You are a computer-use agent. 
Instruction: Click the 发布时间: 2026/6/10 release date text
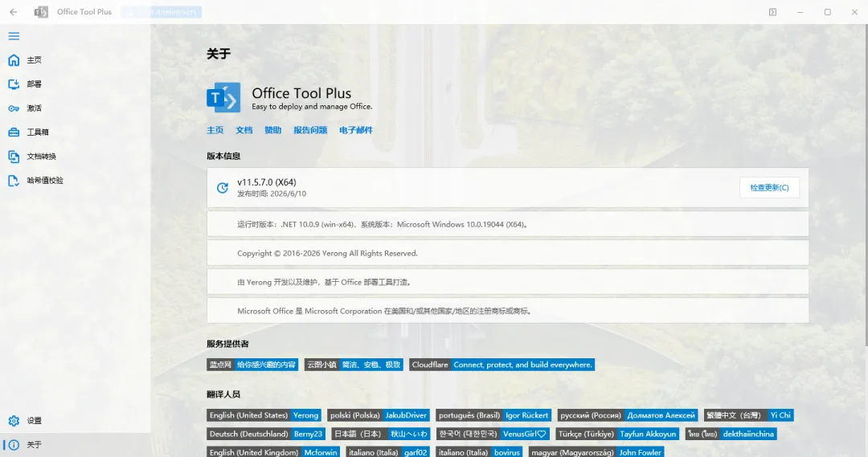coord(272,194)
